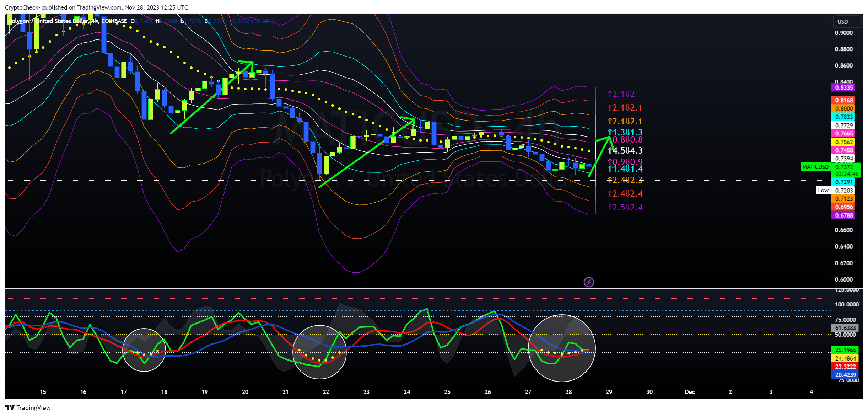The width and height of the screenshot is (868, 416).
Task: Click the yellow 24.4864 oscillator value label
Action: [x=845, y=358]
